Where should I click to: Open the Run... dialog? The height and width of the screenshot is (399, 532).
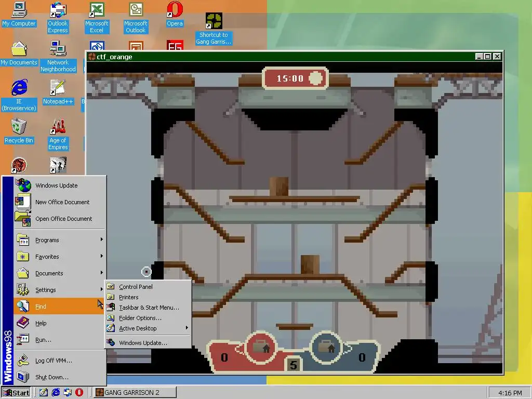click(60, 340)
